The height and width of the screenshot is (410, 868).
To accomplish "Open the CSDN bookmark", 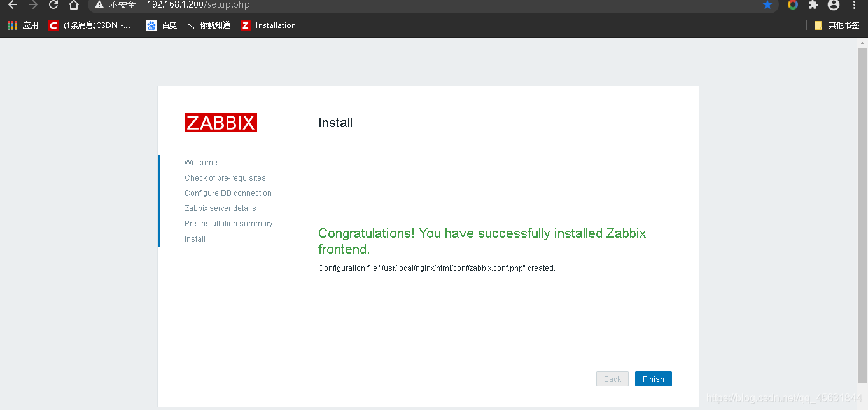I will point(90,25).
